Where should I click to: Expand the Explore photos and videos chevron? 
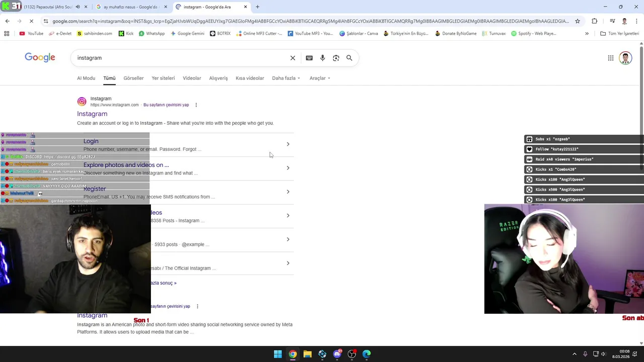click(x=288, y=168)
